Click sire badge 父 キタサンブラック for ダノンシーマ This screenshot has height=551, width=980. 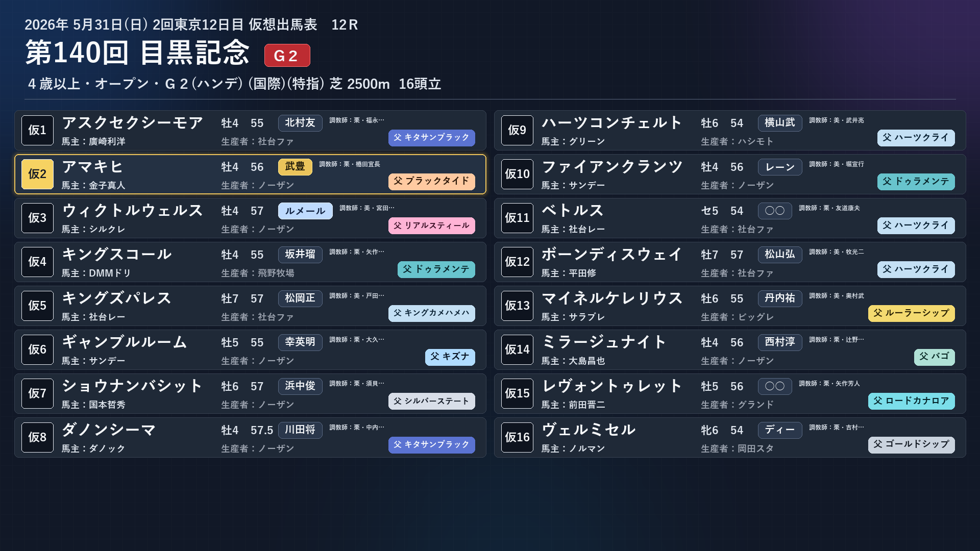[432, 445]
